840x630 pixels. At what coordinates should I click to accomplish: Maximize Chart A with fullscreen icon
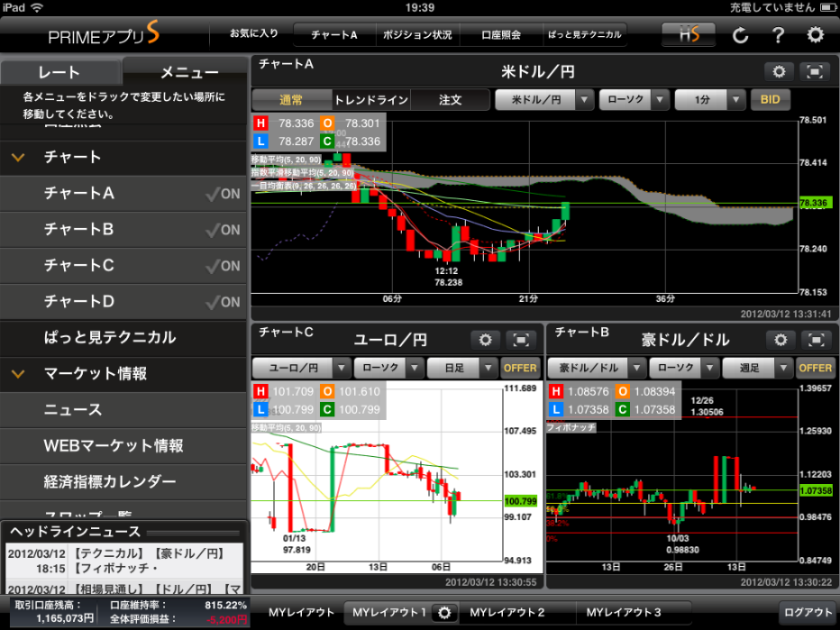tap(814, 72)
